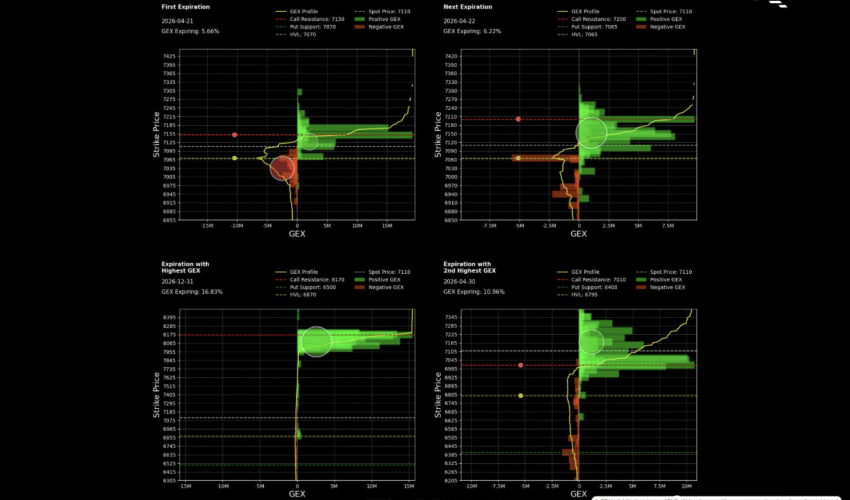
Task: Click legend entry "Put Support: 7070"
Action: (306, 27)
